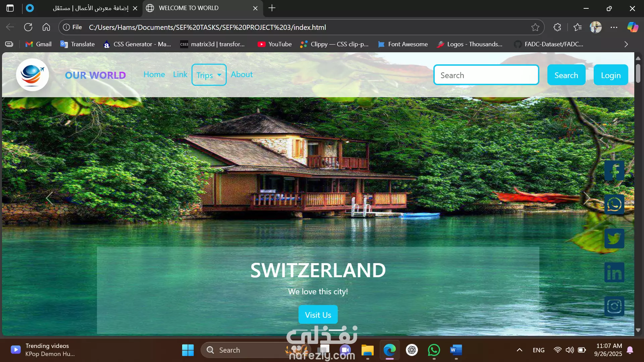Open the YouTube bookmark

(x=274, y=44)
